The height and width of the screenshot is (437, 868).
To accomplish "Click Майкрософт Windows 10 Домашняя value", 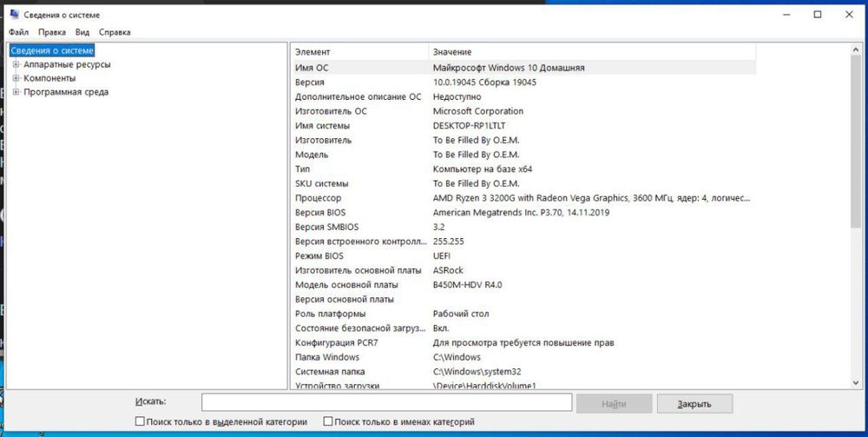I will [508, 68].
